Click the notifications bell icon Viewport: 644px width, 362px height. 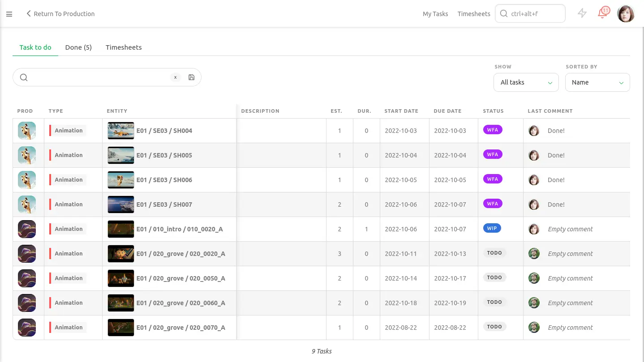[x=603, y=13]
